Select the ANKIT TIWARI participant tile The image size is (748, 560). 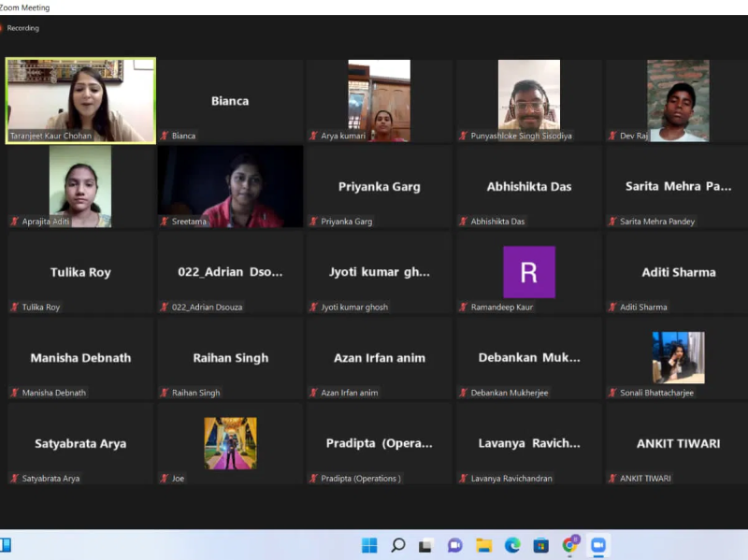click(678, 443)
